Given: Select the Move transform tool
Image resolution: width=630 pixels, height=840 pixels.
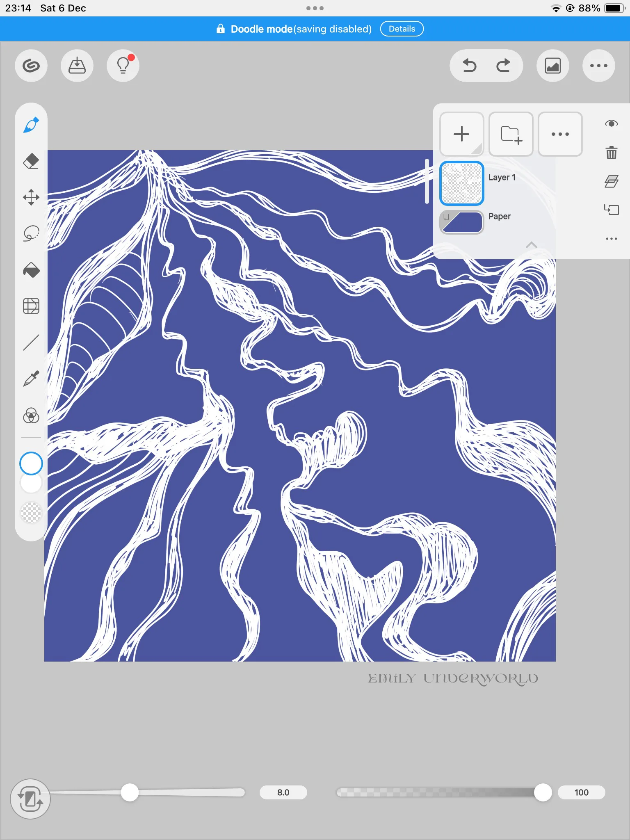Looking at the screenshot, I should point(31,197).
